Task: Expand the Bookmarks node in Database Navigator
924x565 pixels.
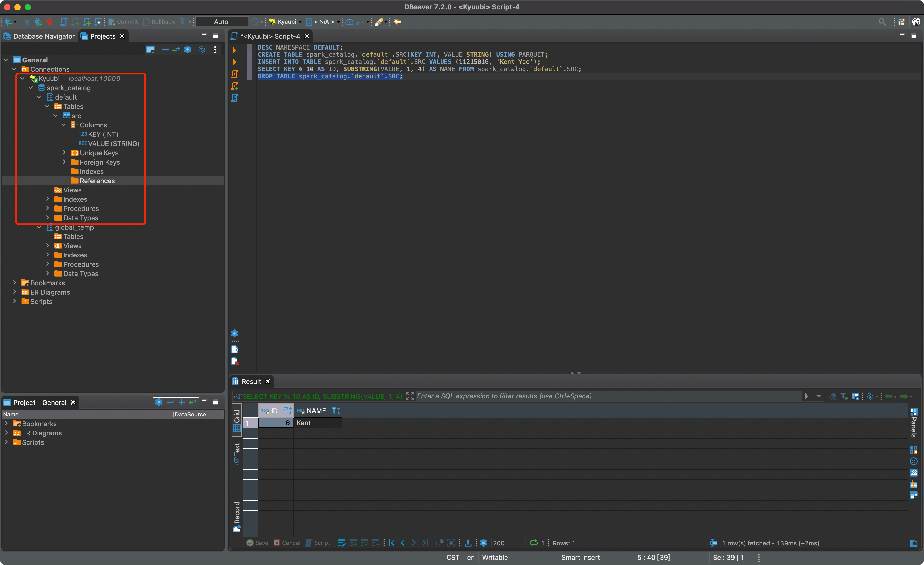Action: pyautogui.click(x=14, y=282)
